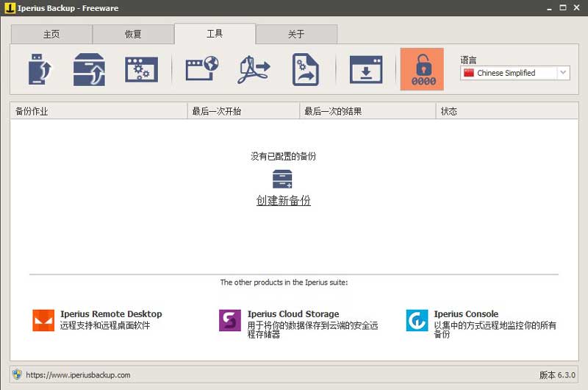This screenshot has height=390, width=588.
Task: Click the blue Iperius Console logo
Action: [417, 320]
